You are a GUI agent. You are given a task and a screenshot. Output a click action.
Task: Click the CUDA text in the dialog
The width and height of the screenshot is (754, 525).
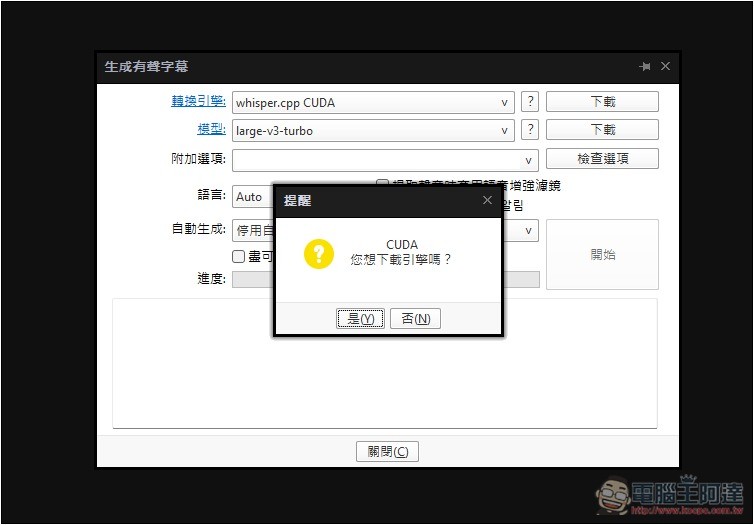coord(402,244)
